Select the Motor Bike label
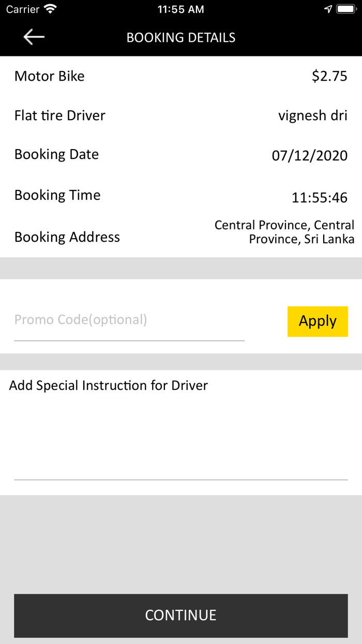Viewport: 362px width, 644px height. pos(50,76)
